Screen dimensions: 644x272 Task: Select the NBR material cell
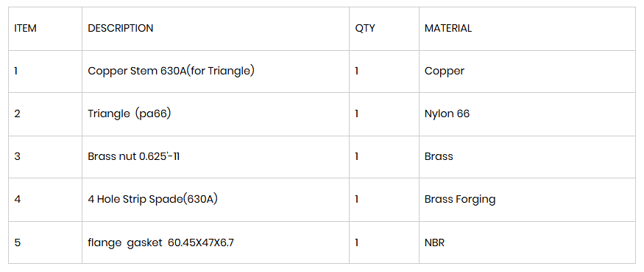click(528, 243)
